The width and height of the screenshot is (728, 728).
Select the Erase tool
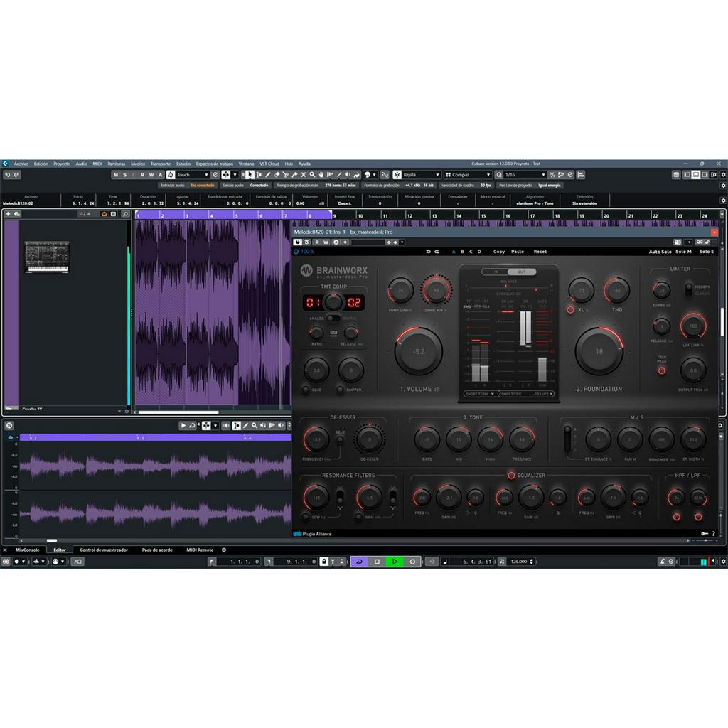(277, 175)
